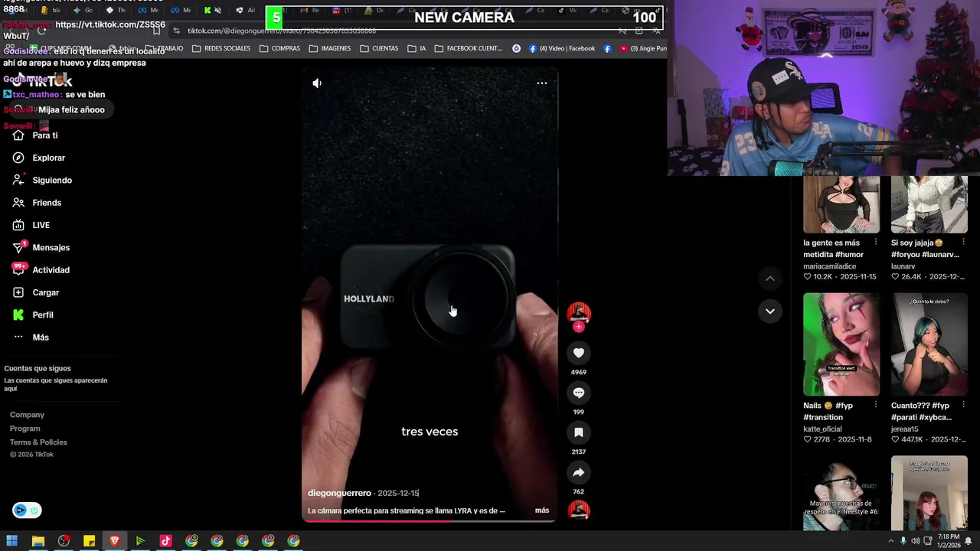
Task: Open the Explorar page
Action: (x=40, y=158)
